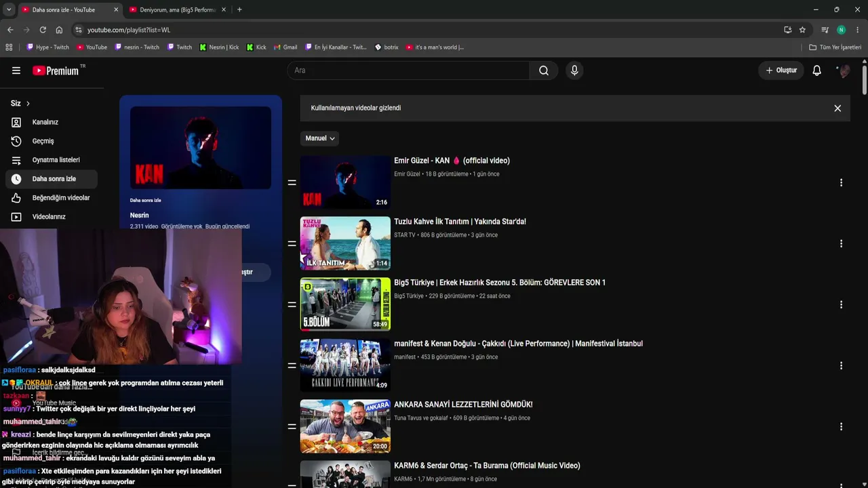Viewport: 868px width, 488px height.
Task: Play the Tuzlu Kahve İlk Tanıtım thumbnail
Action: [345, 243]
